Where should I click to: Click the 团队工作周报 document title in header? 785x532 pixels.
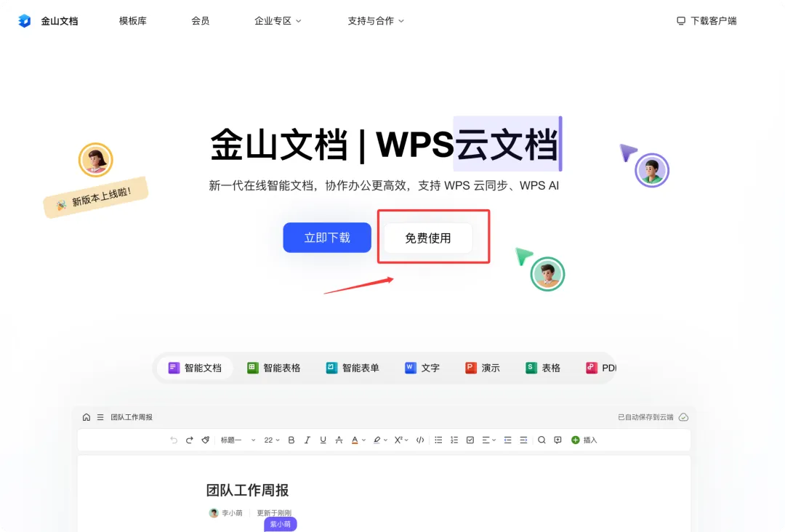coord(132,417)
